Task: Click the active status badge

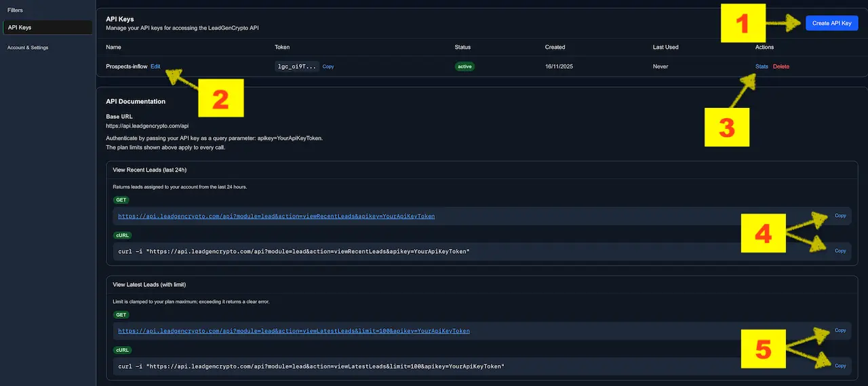Action: (465, 66)
